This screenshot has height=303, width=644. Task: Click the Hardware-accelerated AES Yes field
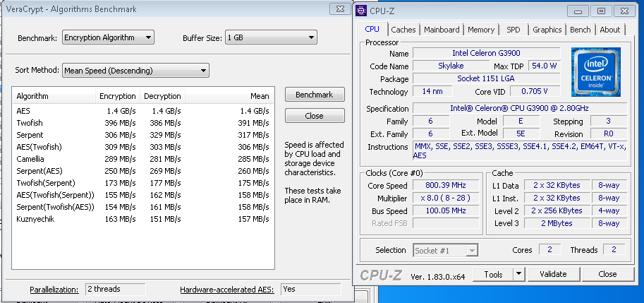pos(311,290)
